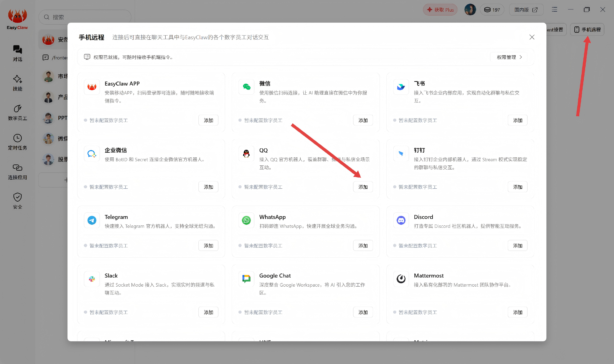Close the 手机远程 dialog
Screen dimensions: 614x364
click(x=532, y=37)
